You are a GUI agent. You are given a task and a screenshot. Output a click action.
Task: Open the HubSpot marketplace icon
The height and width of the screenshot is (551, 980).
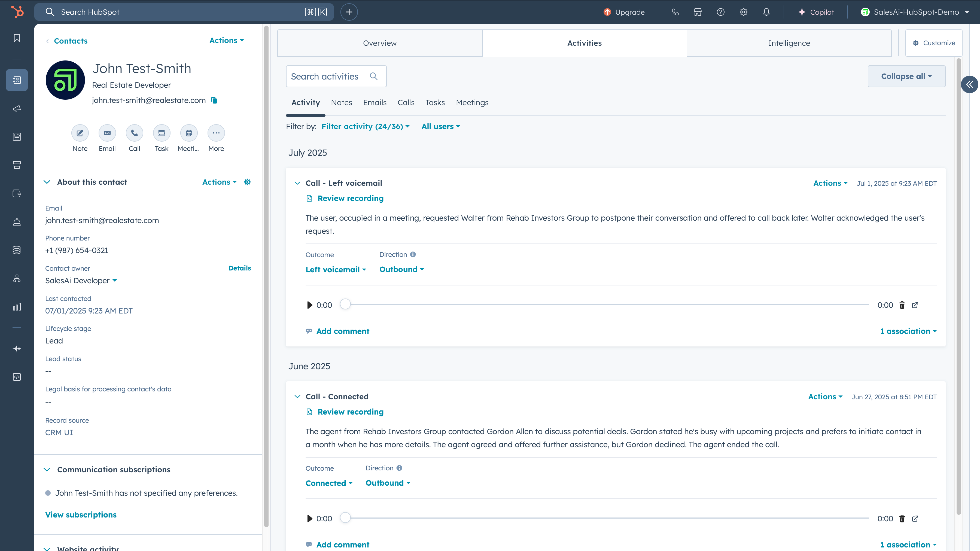click(x=697, y=12)
